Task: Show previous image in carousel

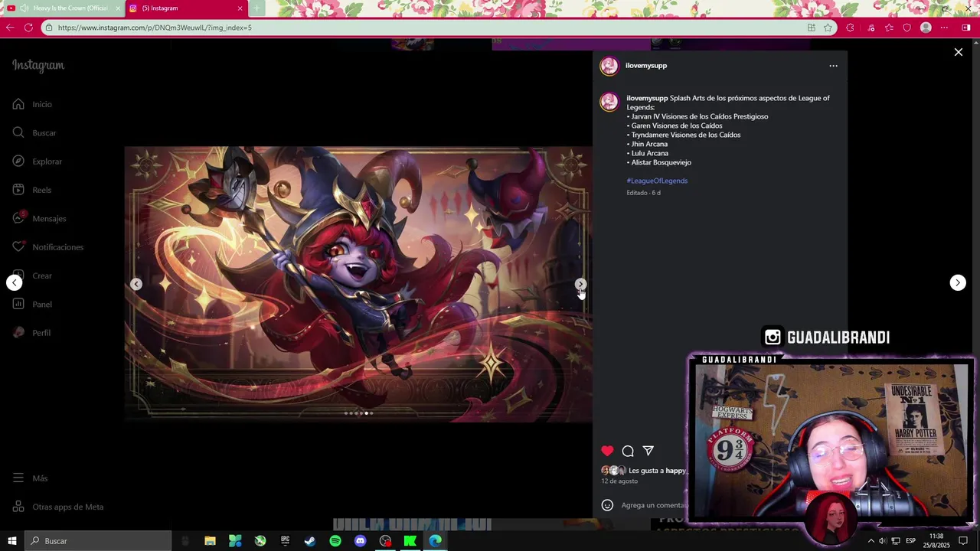Action: click(136, 284)
